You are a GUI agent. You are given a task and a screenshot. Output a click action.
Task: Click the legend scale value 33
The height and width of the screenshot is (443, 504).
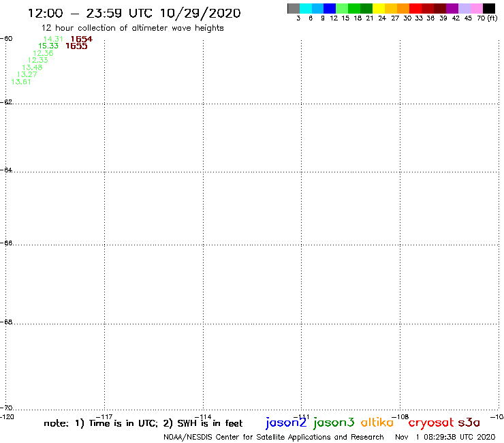pos(419,18)
